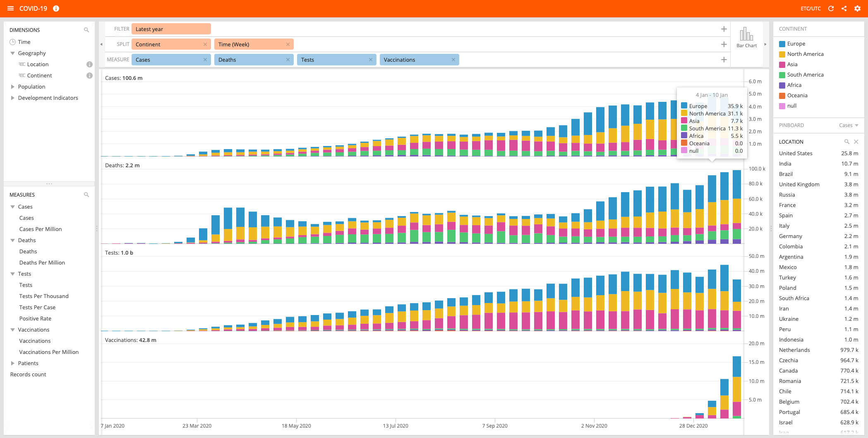Remove the Continent split tile
This screenshot has height=438, width=868.
pyautogui.click(x=205, y=44)
